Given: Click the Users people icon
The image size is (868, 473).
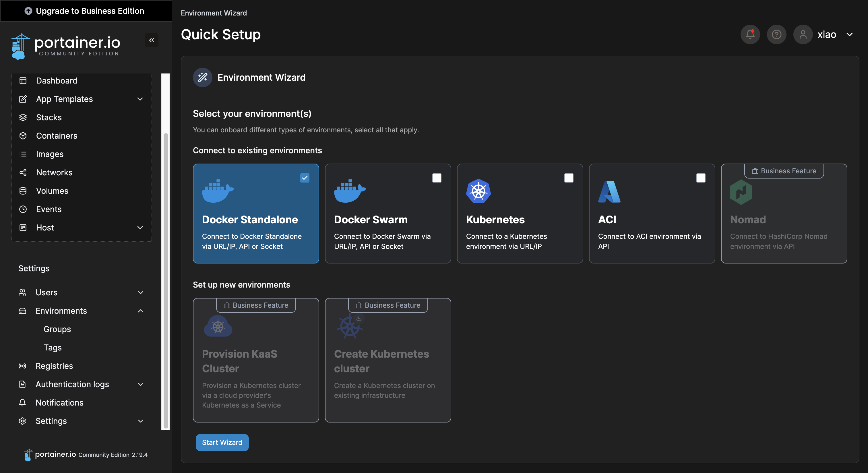Looking at the screenshot, I should [x=22, y=292].
